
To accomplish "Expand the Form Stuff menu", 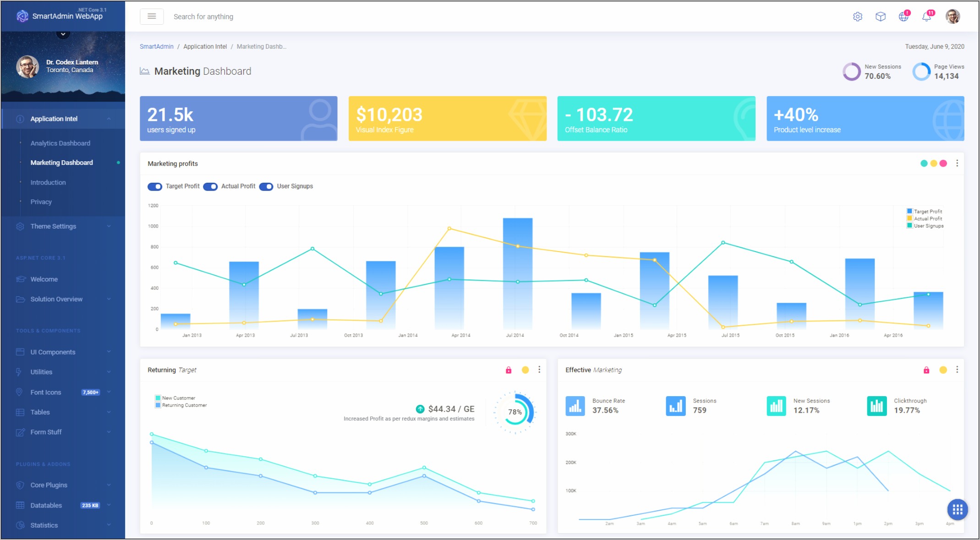I will click(x=63, y=432).
